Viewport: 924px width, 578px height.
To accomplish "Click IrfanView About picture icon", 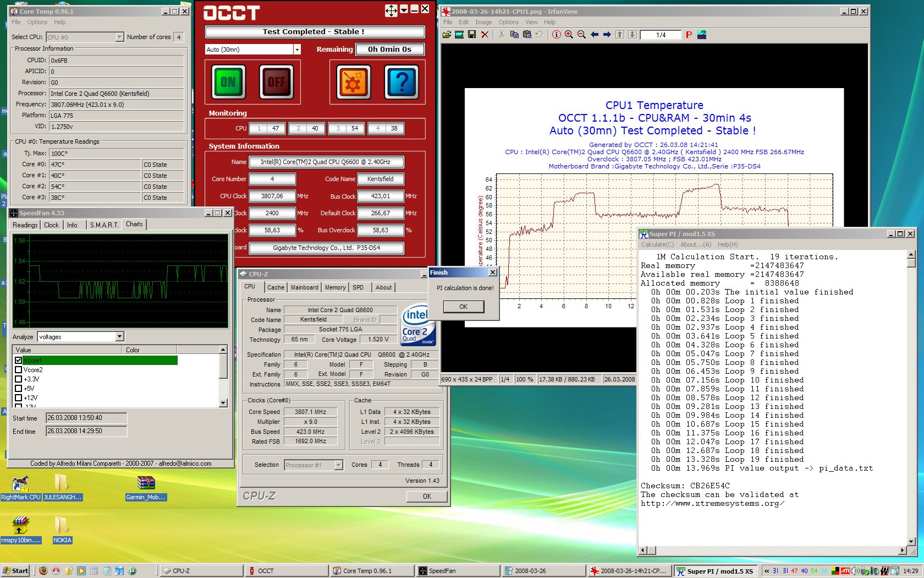I will [x=702, y=35].
